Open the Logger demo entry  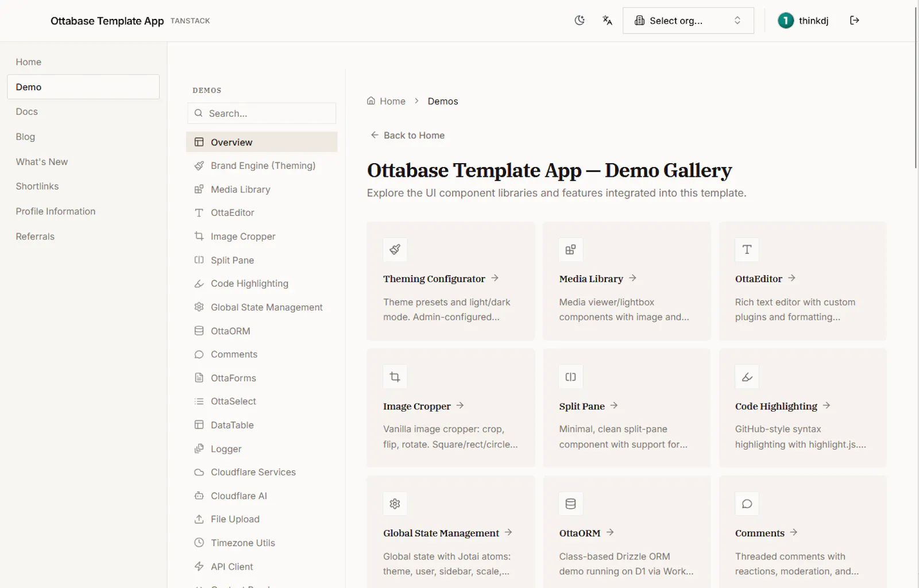click(x=262, y=448)
